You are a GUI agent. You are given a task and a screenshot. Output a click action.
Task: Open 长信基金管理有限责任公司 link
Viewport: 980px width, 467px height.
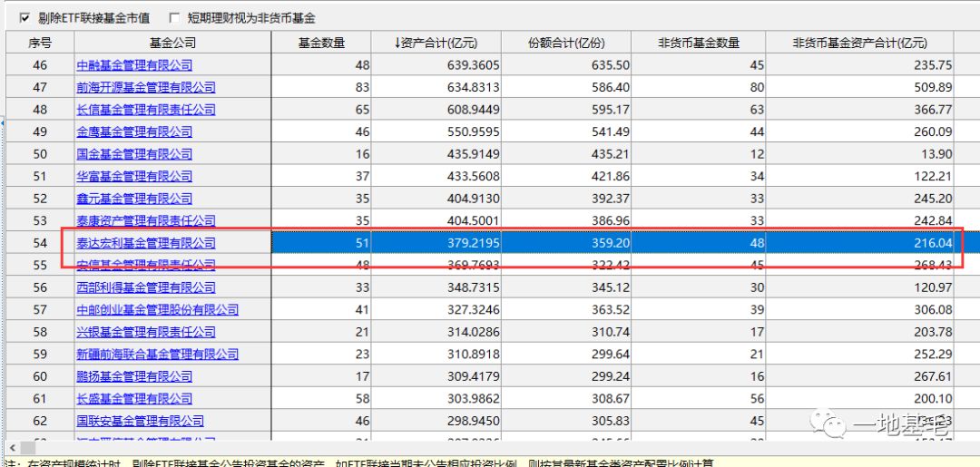click(146, 109)
